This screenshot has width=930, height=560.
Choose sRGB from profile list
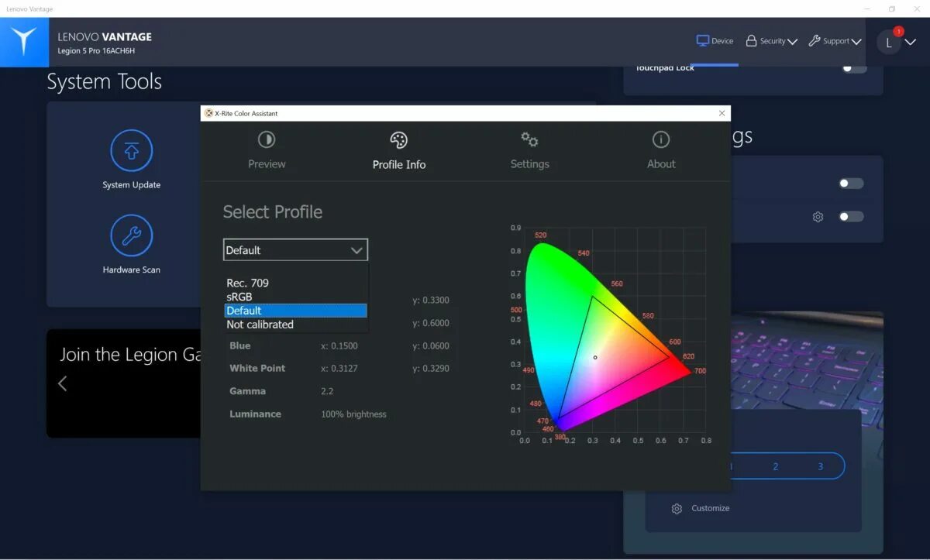tap(295, 297)
